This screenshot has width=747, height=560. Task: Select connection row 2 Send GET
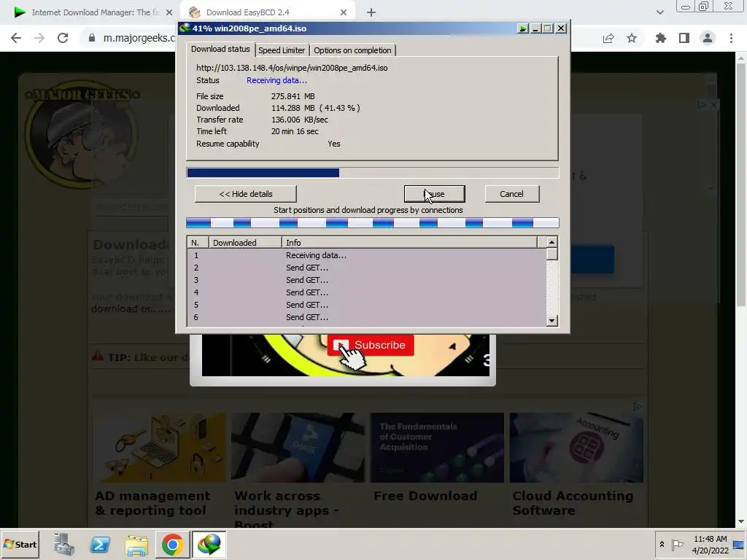(x=366, y=268)
